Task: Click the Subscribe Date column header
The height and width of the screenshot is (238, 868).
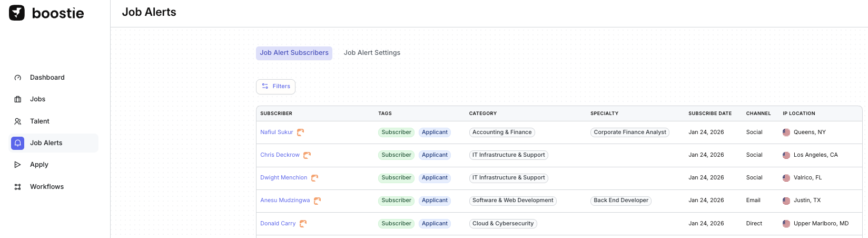Action: [x=709, y=113]
